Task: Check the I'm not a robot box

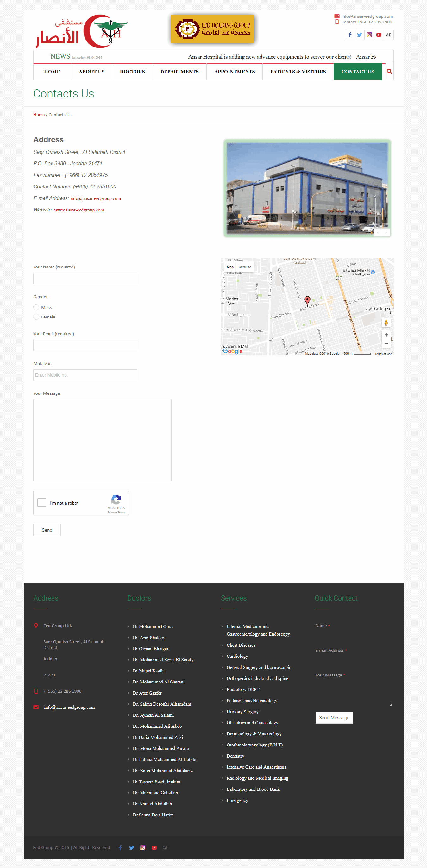Action: pos(42,502)
